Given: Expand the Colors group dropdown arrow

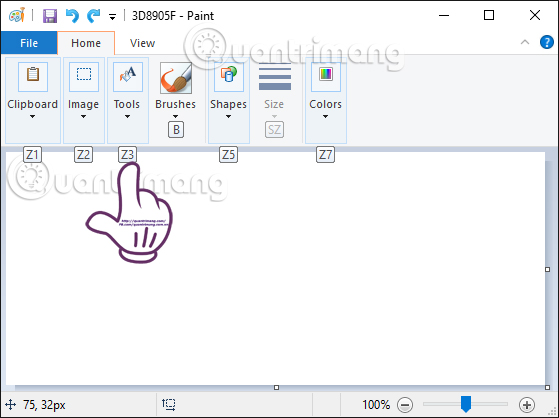Looking at the screenshot, I should click(325, 117).
